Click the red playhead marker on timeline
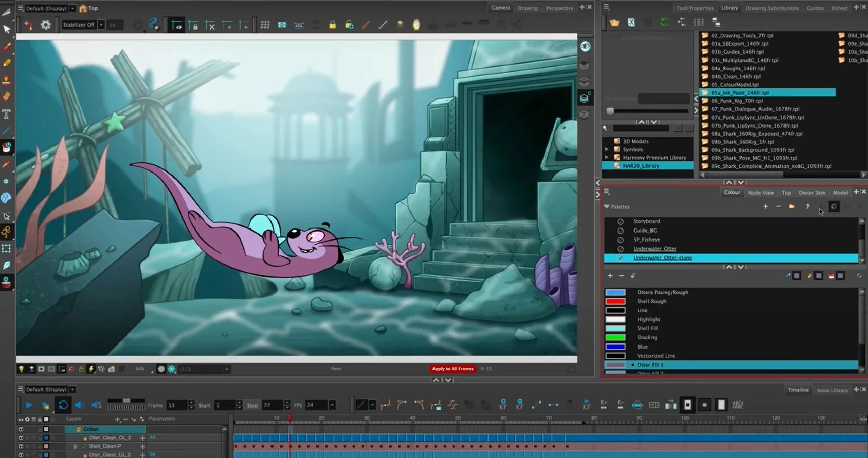The width and height of the screenshot is (868, 458). tap(290, 418)
